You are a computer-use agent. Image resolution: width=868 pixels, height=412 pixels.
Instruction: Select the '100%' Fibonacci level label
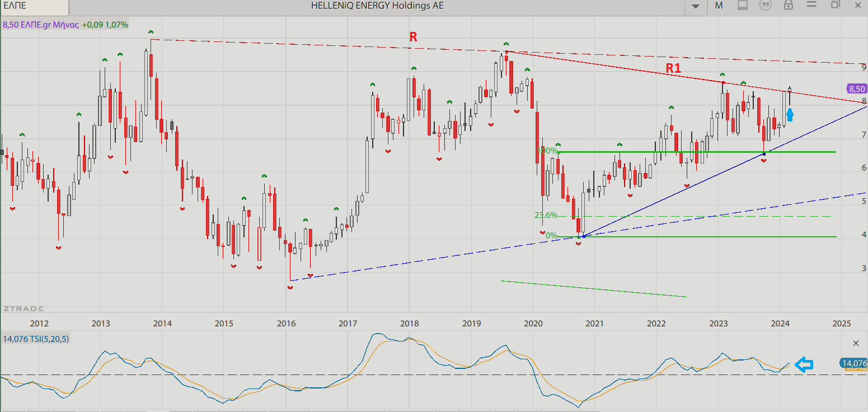(547, 151)
